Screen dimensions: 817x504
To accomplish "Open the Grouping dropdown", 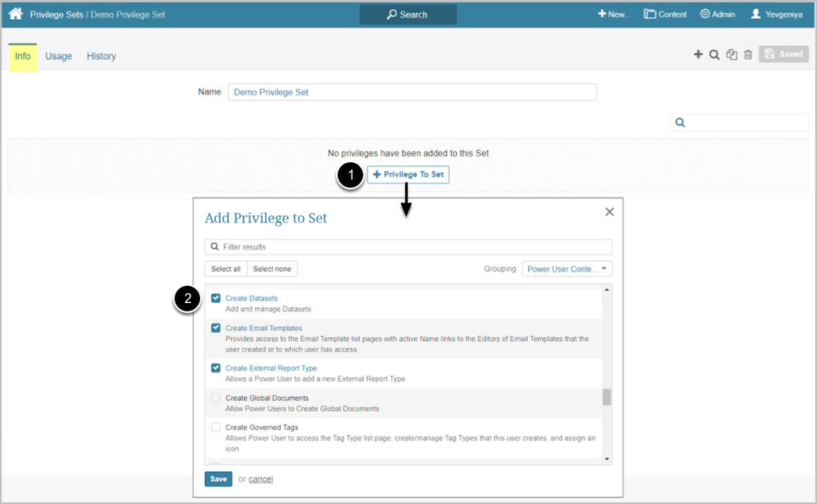I will click(567, 269).
